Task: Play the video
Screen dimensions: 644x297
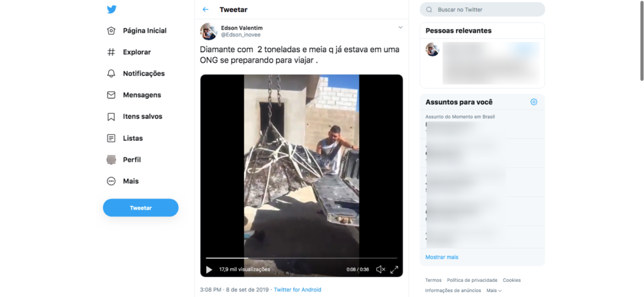Action: pyautogui.click(x=209, y=269)
